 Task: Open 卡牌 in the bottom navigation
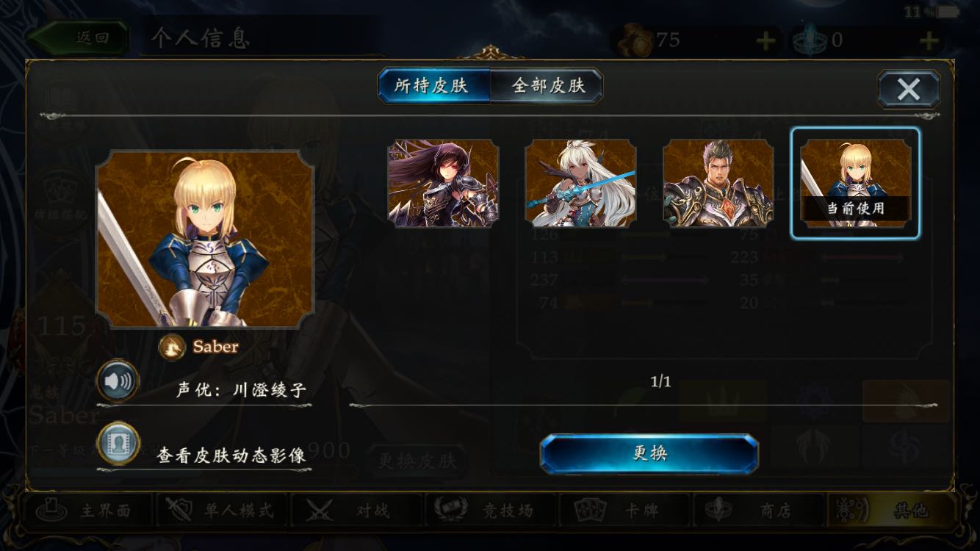click(x=624, y=510)
